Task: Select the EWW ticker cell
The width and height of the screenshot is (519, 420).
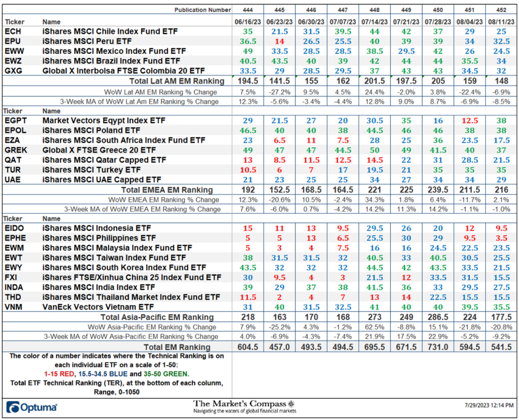Action: [x=14, y=51]
